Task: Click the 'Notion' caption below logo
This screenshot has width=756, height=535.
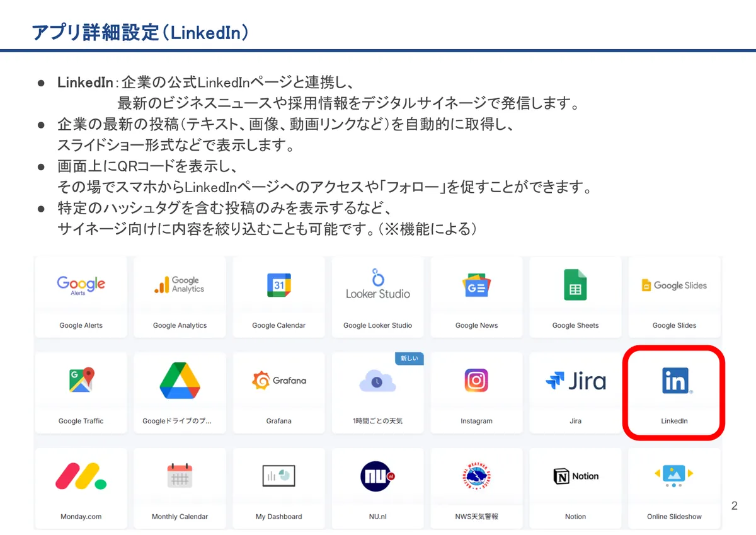Action: point(575,517)
